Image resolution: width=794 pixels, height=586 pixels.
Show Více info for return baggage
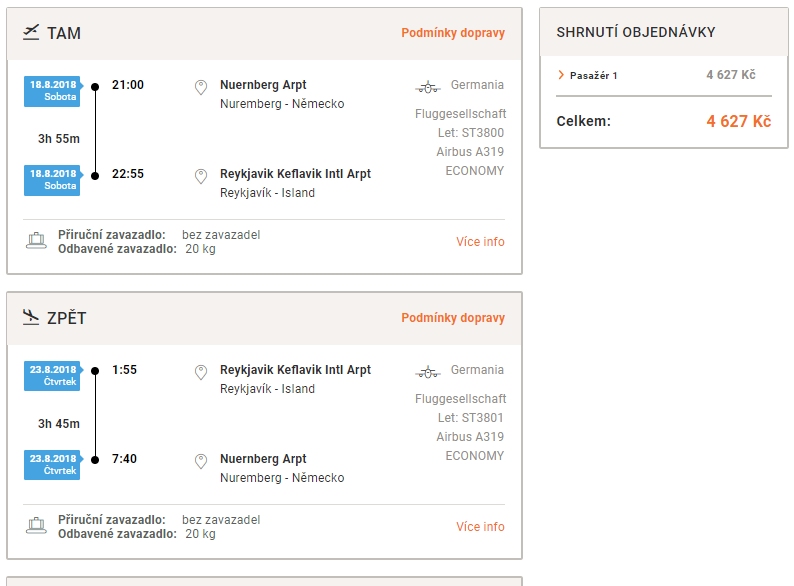pos(480,527)
